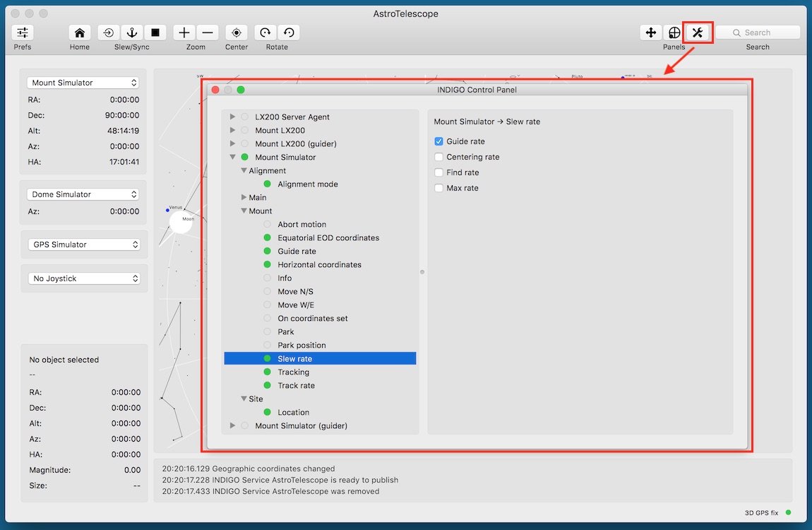Viewport: 812px width, 530px height.
Task: Expand the Mount LX200 node
Action: (x=232, y=130)
